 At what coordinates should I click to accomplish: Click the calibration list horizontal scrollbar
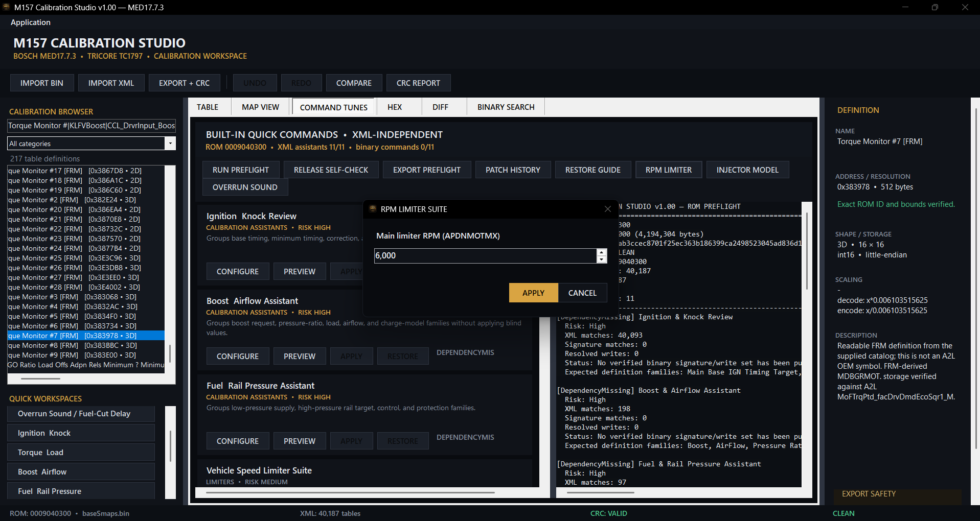point(40,378)
